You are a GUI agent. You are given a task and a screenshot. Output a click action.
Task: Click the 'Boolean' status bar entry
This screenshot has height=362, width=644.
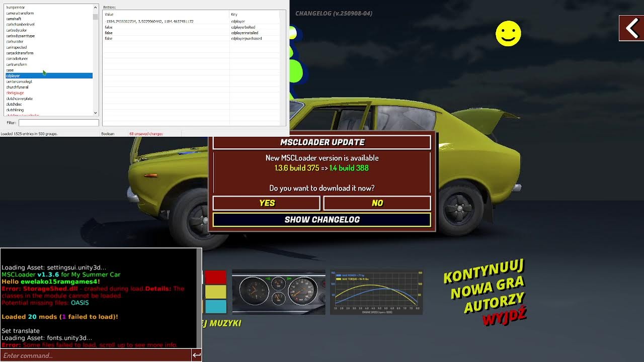108,134
